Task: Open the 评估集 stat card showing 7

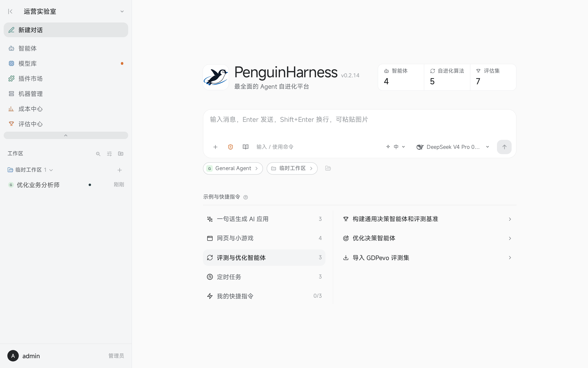Action: pyautogui.click(x=493, y=77)
